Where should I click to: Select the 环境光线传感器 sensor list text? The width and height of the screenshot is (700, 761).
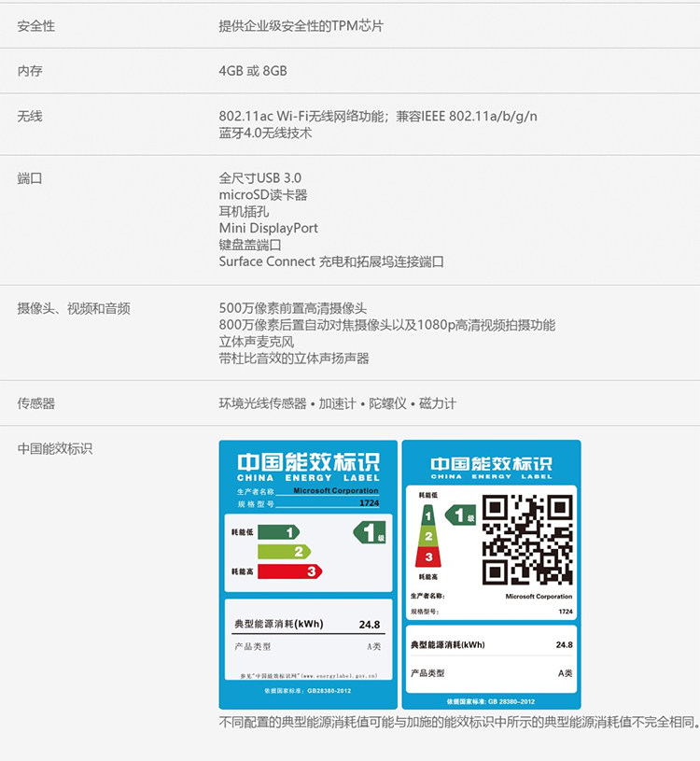pos(337,403)
